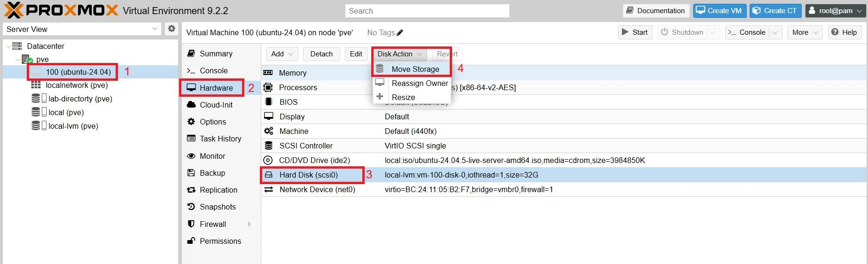Viewport: 868px width, 264px height.
Task: Click the edit tags pencil icon
Action: (400, 32)
